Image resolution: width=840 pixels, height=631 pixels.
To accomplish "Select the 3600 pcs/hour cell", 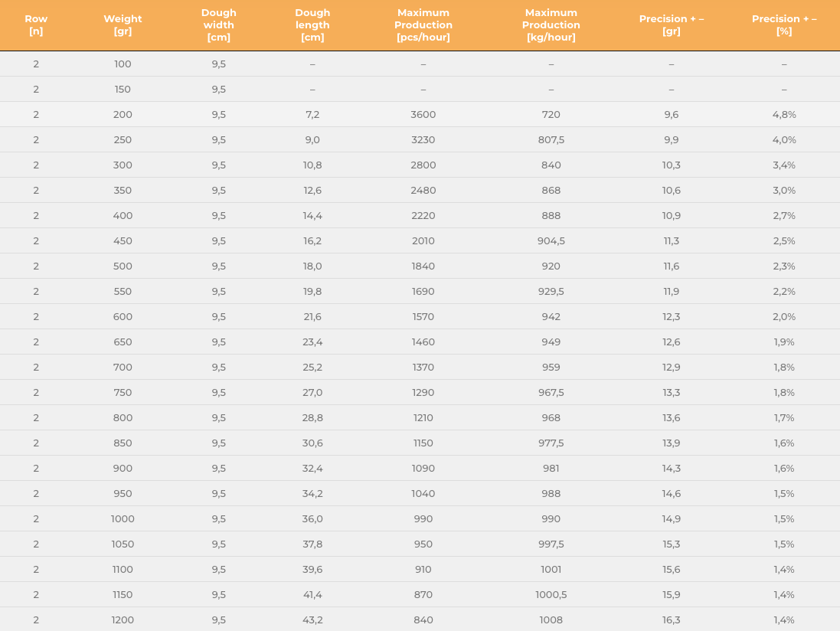I will pyautogui.click(x=423, y=115).
